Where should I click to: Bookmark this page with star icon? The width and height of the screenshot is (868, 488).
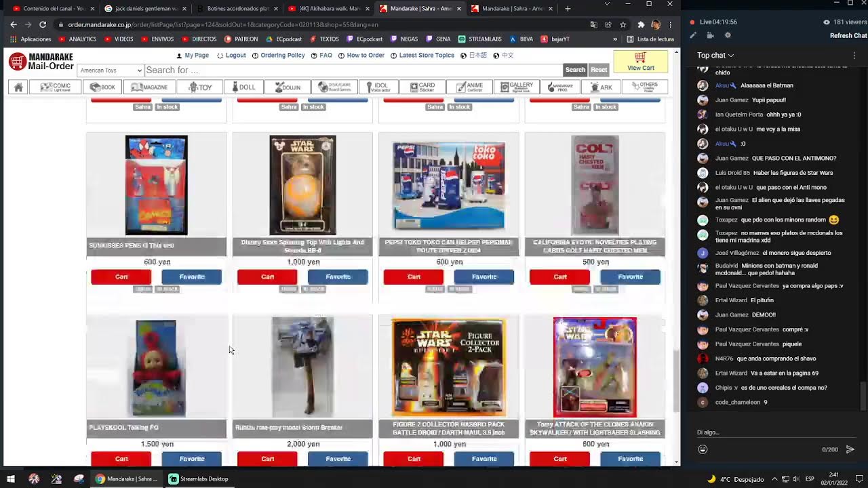pyautogui.click(x=623, y=24)
